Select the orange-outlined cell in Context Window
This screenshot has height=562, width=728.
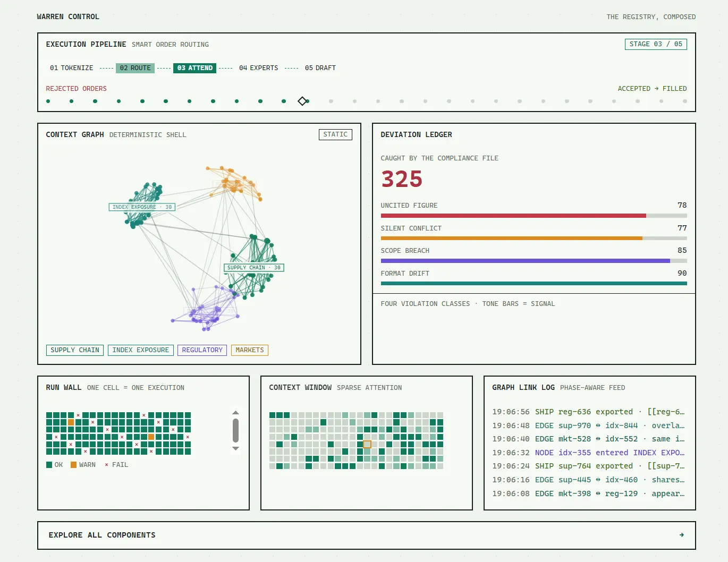point(367,444)
